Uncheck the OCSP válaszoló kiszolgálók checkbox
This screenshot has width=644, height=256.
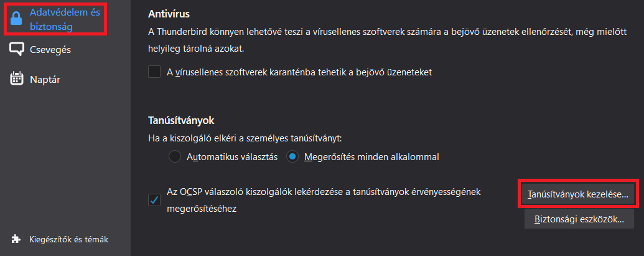pyautogui.click(x=154, y=200)
